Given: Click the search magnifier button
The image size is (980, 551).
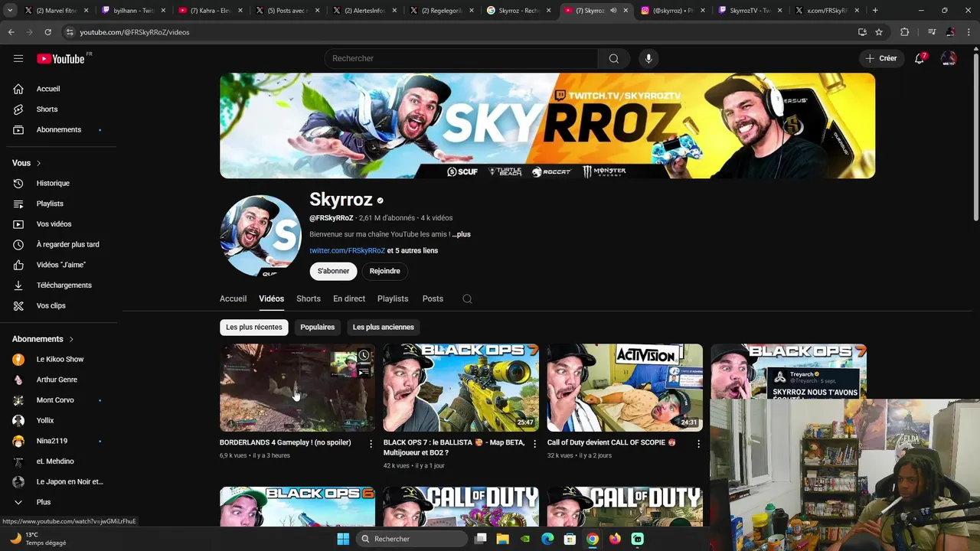Looking at the screenshot, I should point(614,59).
